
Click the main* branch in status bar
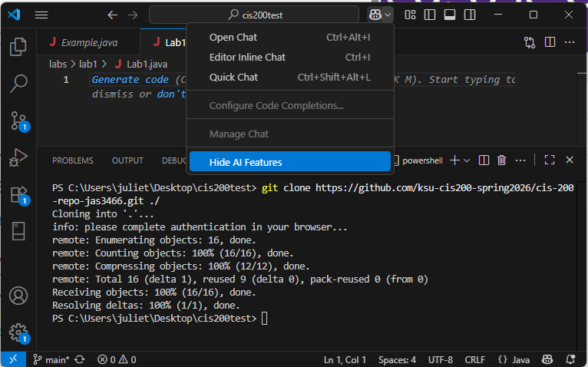click(51, 360)
